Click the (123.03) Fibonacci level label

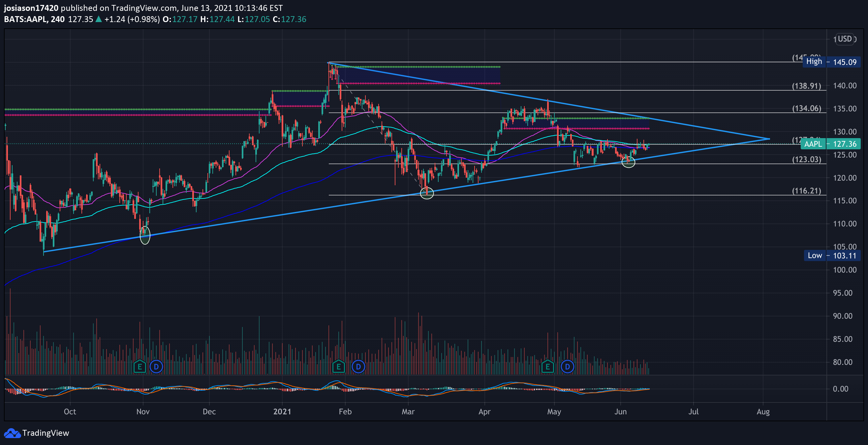[807, 160]
